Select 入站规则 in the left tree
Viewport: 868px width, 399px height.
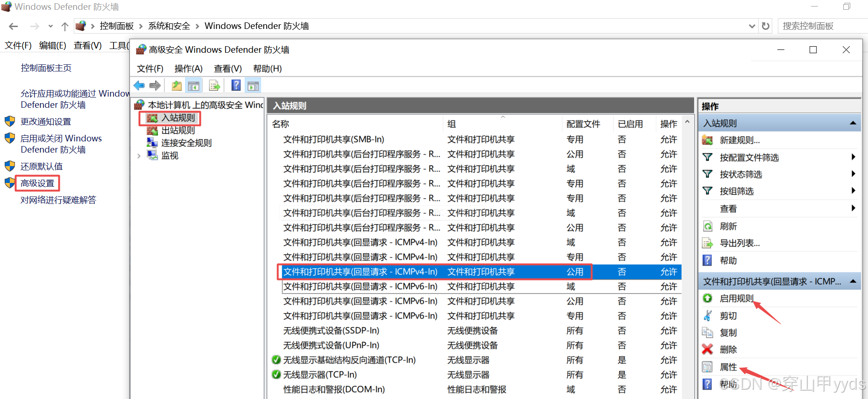178,118
